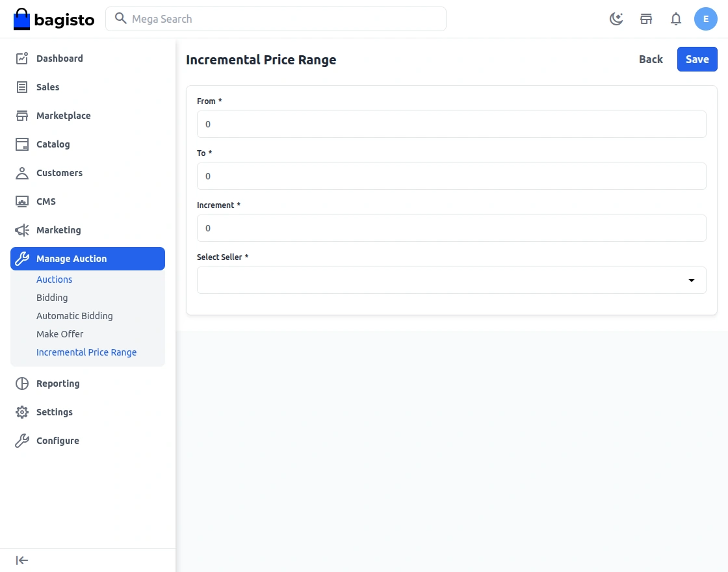Go to the Auctions submenu item
728x572 pixels.
click(54, 279)
